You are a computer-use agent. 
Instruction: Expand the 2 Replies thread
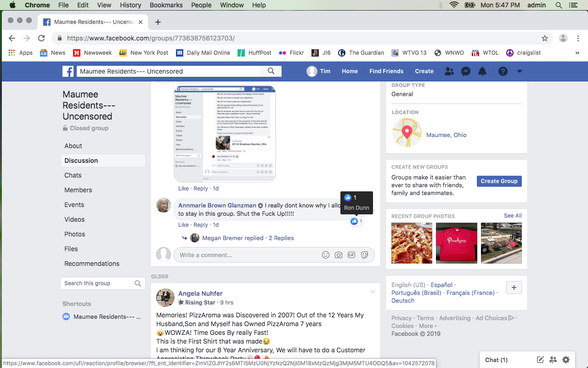tap(281, 238)
